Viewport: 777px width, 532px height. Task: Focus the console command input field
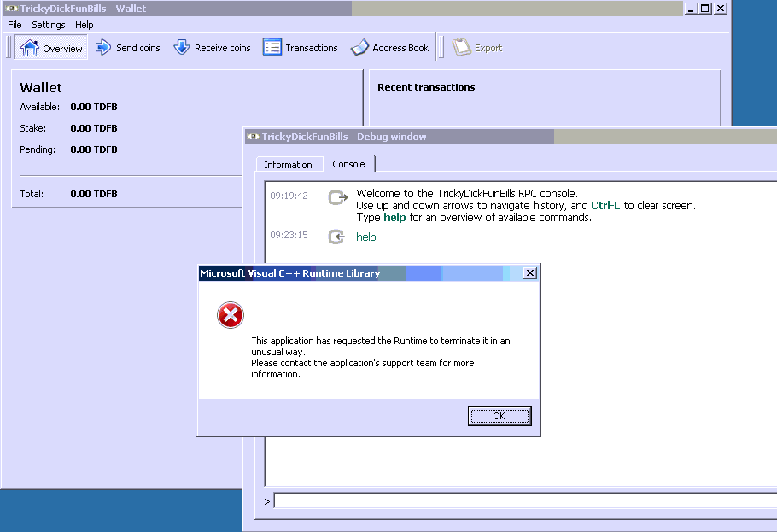[525, 500]
